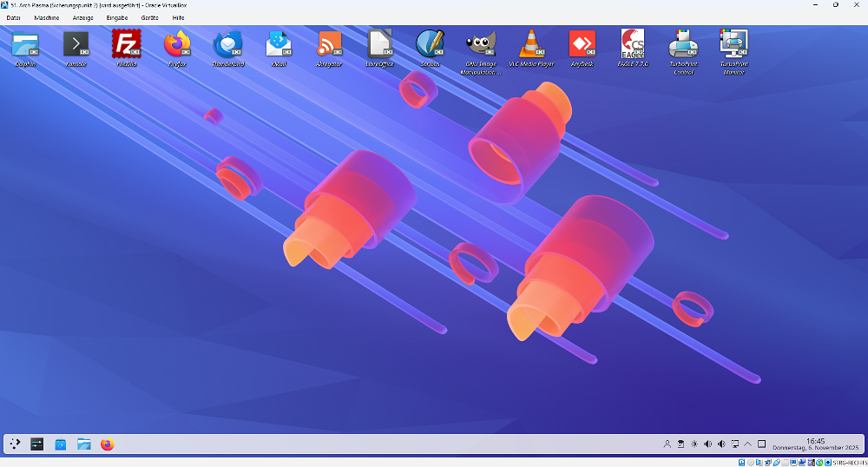Select the GNU Image Manipulation Program icon
Screen dimensions: 868x467
pos(481,43)
